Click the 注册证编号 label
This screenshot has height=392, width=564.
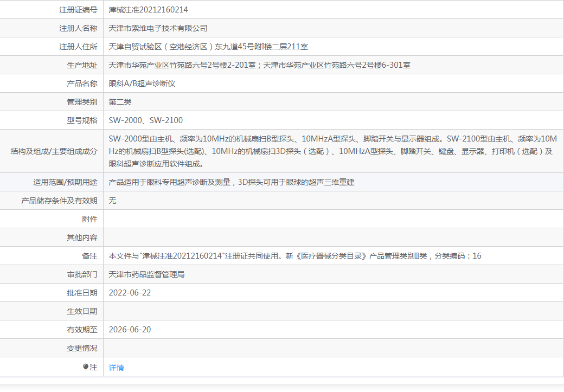click(78, 10)
